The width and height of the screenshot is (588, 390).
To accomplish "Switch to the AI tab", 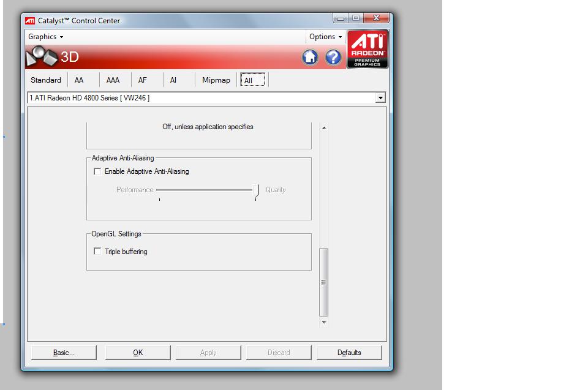I will tap(173, 80).
